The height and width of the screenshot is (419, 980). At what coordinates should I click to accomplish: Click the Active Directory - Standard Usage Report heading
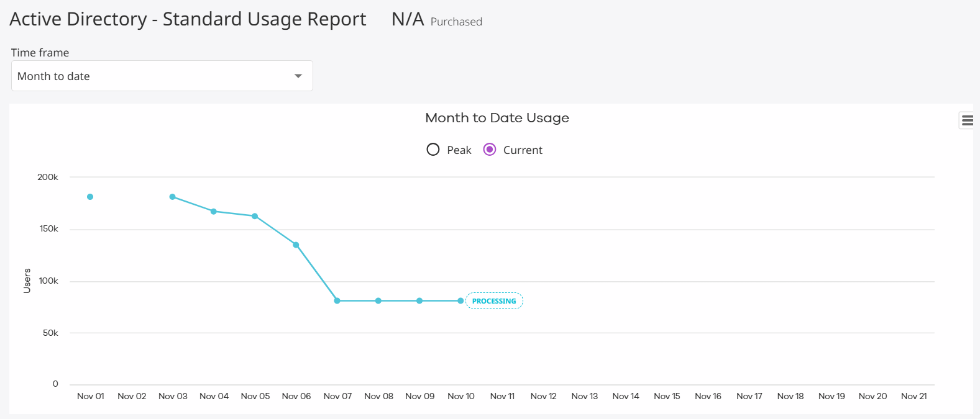(x=188, y=19)
